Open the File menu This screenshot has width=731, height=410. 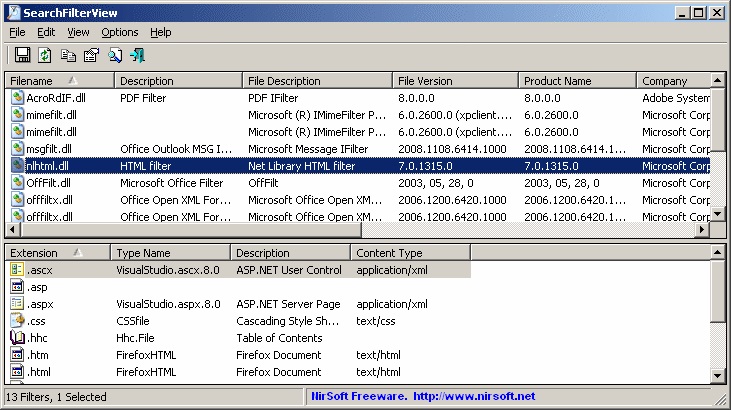coord(17,32)
